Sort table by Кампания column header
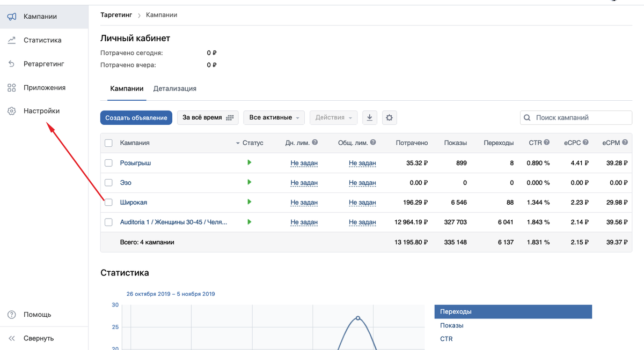 pyautogui.click(x=135, y=143)
